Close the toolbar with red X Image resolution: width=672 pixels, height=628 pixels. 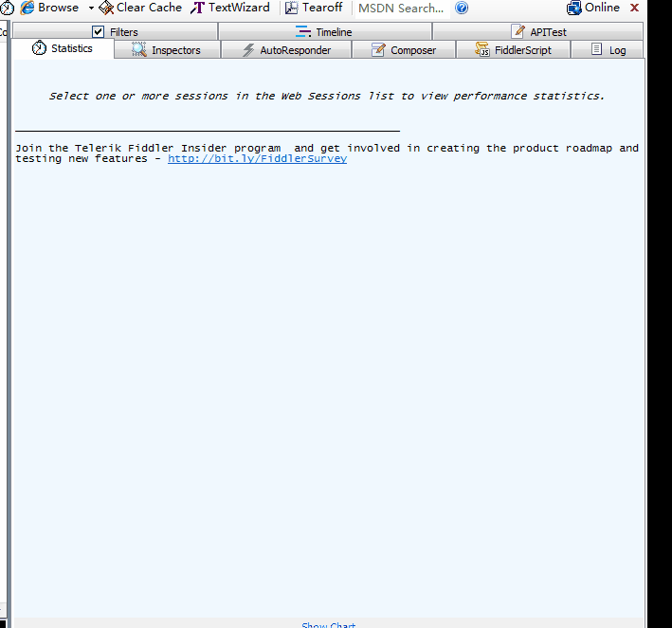635,8
